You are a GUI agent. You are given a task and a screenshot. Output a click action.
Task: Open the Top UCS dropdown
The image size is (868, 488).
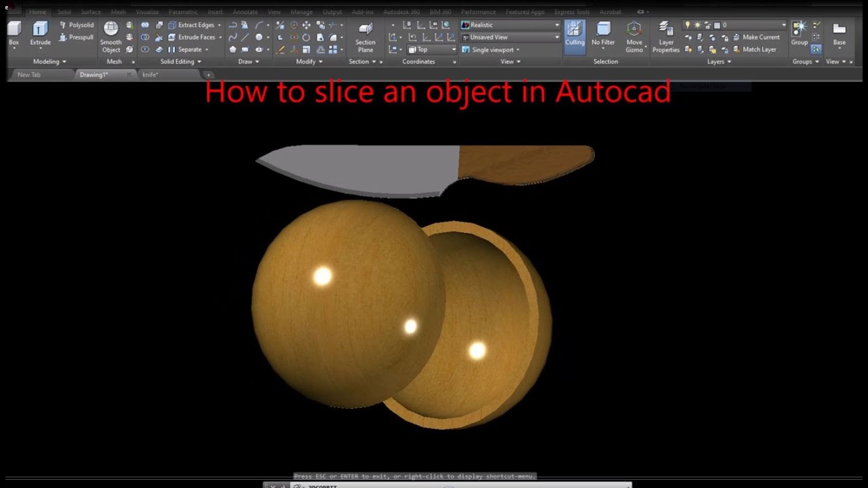coord(432,49)
